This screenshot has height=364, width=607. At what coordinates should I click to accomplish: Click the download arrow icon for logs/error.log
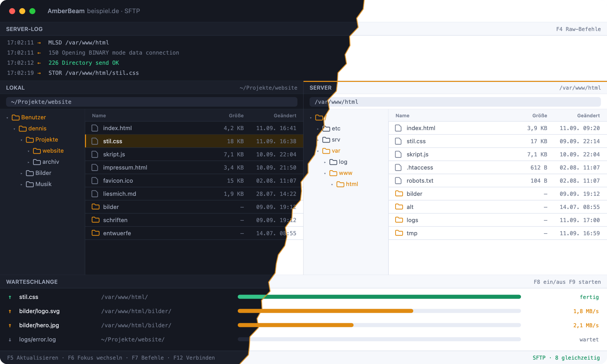tap(10, 339)
